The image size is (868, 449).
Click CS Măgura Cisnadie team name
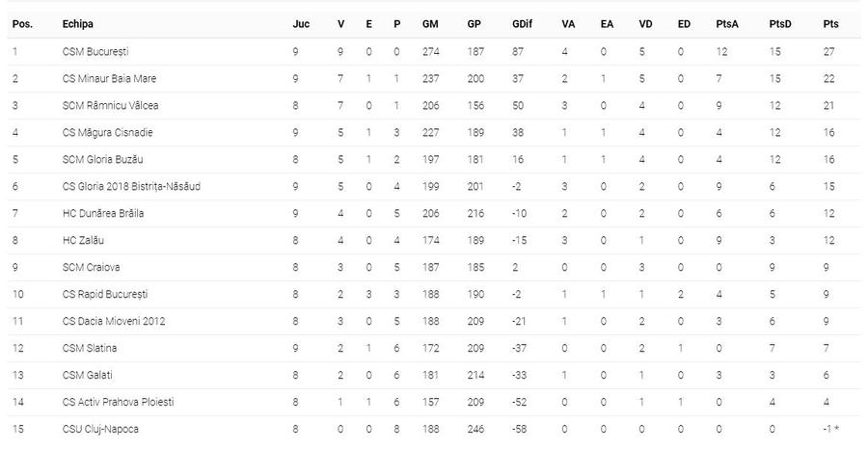[107, 132]
